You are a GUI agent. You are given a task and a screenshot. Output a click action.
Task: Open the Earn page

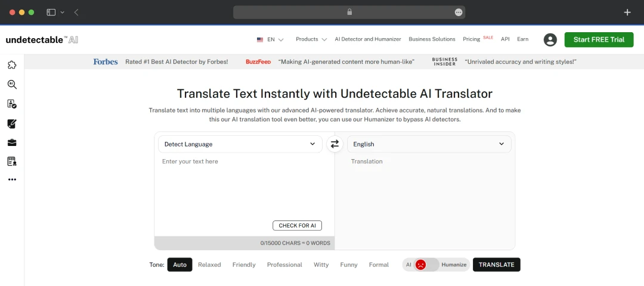(522, 39)
